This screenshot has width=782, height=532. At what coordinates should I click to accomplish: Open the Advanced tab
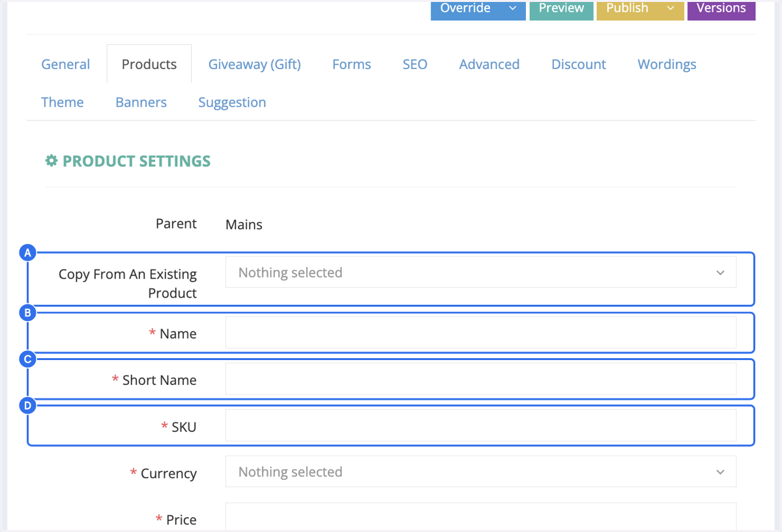coord(489,64)
